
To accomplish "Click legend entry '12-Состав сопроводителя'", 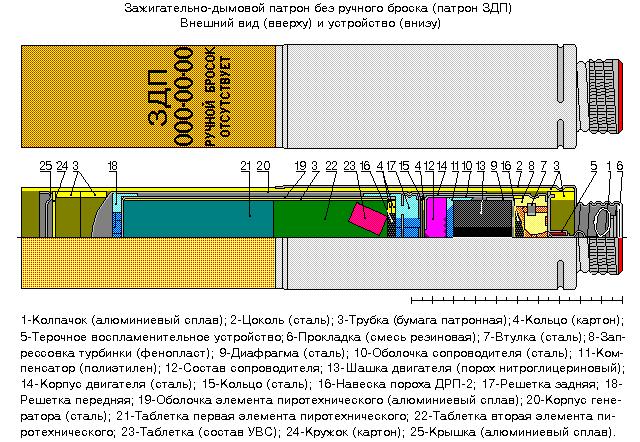I will [242, 369].
